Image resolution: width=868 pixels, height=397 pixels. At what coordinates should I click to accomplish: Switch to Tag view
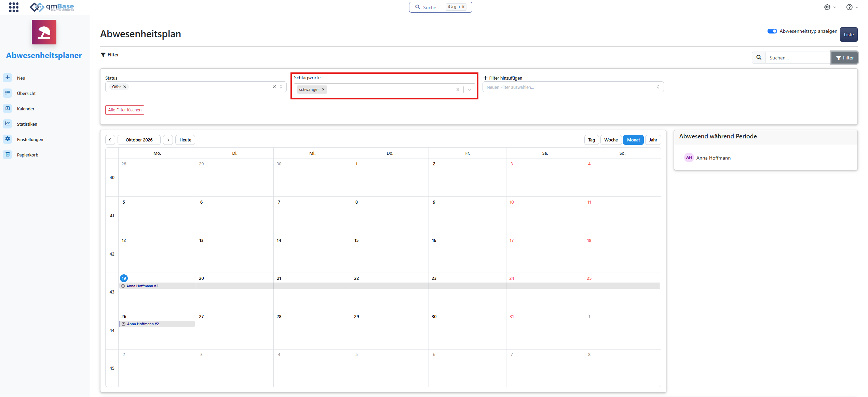coord(592,140)
